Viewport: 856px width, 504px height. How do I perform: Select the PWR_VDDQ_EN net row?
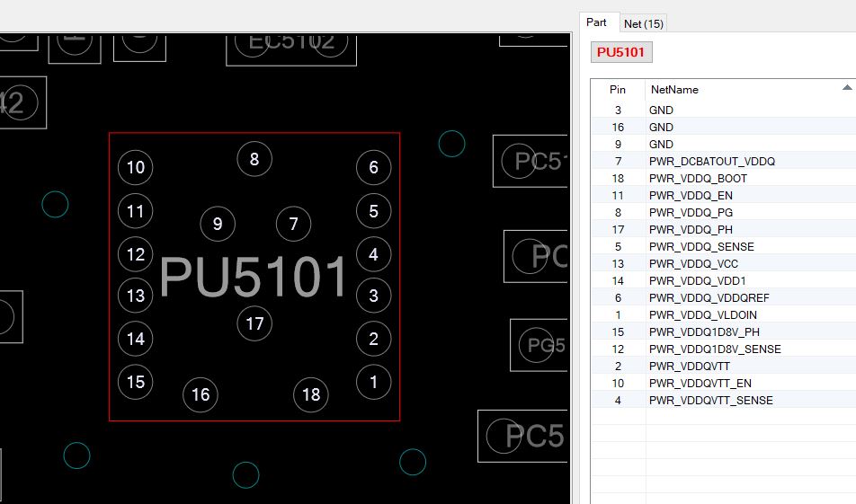click(723, 195)
